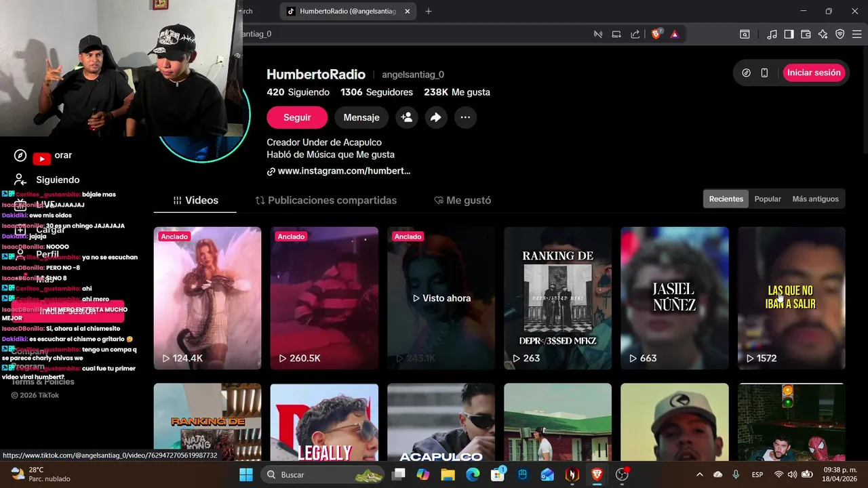This screenshot has width=868, height=488.
Task: Open the volume tray icon
Action: tap(793, 474)
